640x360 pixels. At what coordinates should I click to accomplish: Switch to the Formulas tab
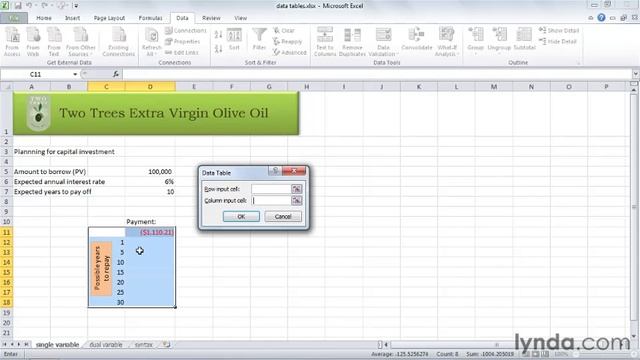[x=150, y=18]
